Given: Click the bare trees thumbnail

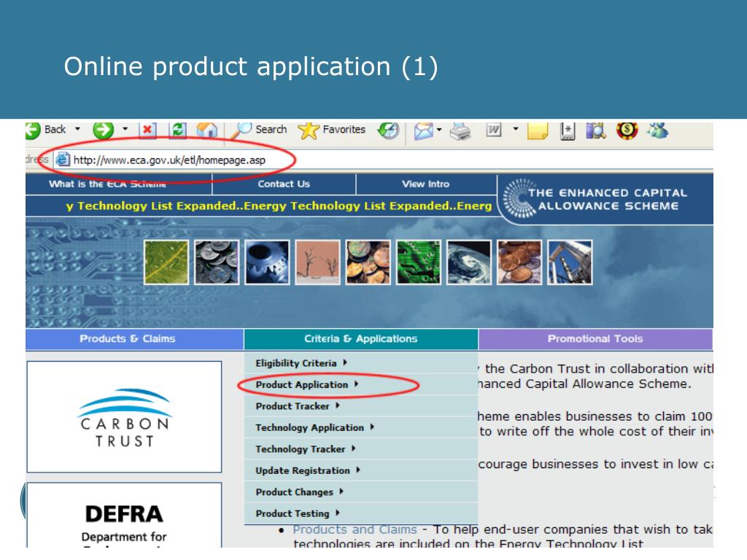Looking at the screenshot, I should 318,262.
